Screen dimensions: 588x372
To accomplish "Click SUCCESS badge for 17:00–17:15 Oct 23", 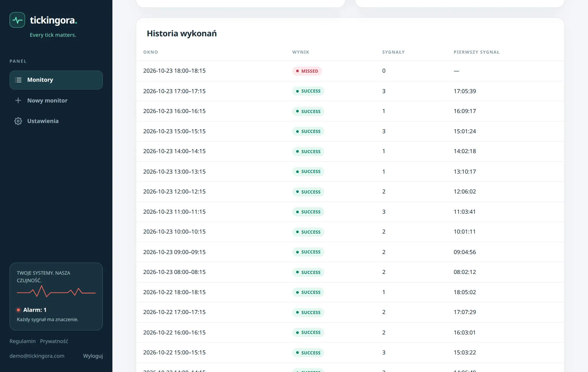I will pyautogui.click(x=308, y=91).
